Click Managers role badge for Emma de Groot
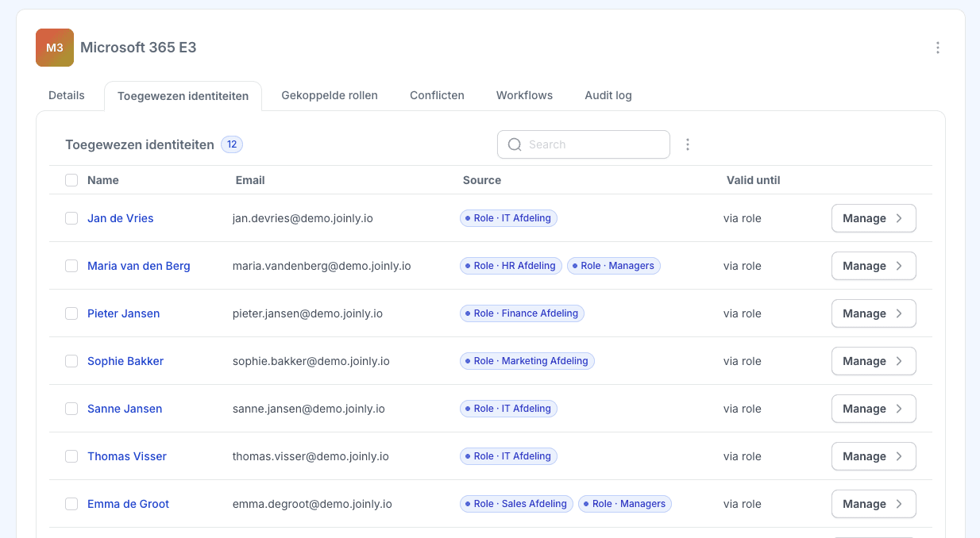 click(625, 504)
